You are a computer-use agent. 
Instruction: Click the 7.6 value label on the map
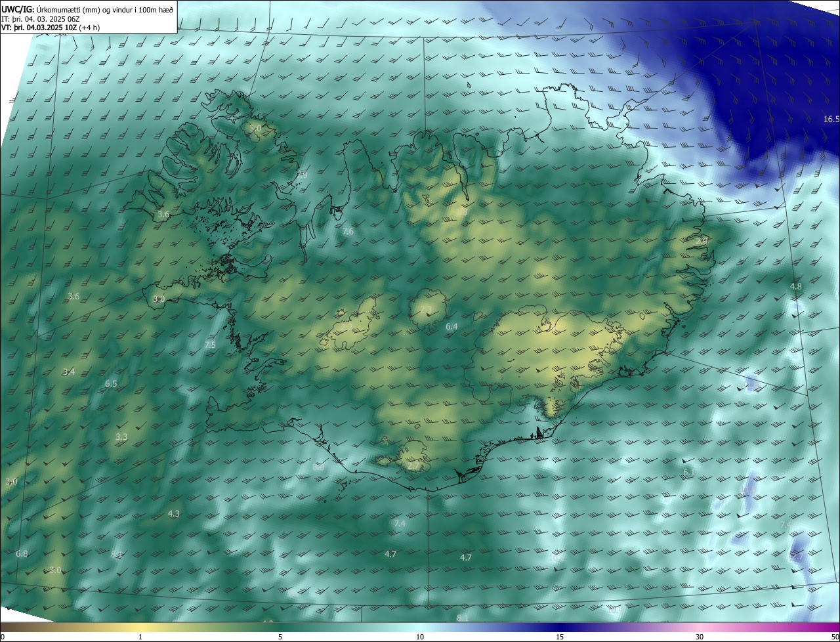[348, 231]
